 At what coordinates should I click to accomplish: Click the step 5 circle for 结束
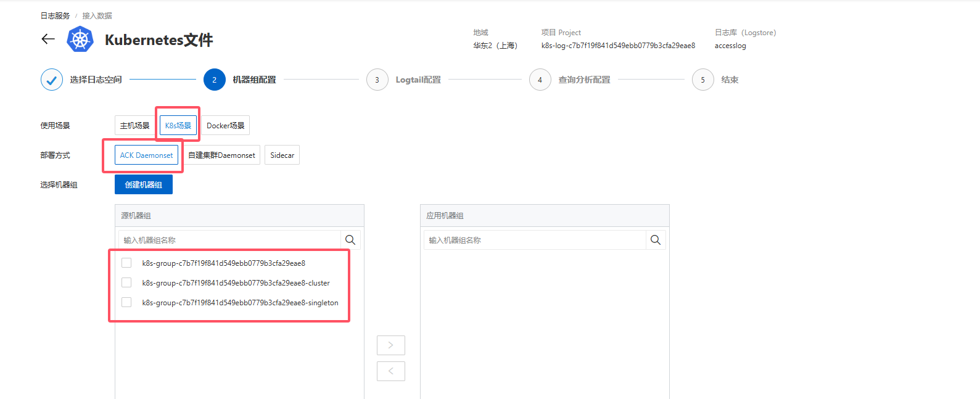point(703,80)
